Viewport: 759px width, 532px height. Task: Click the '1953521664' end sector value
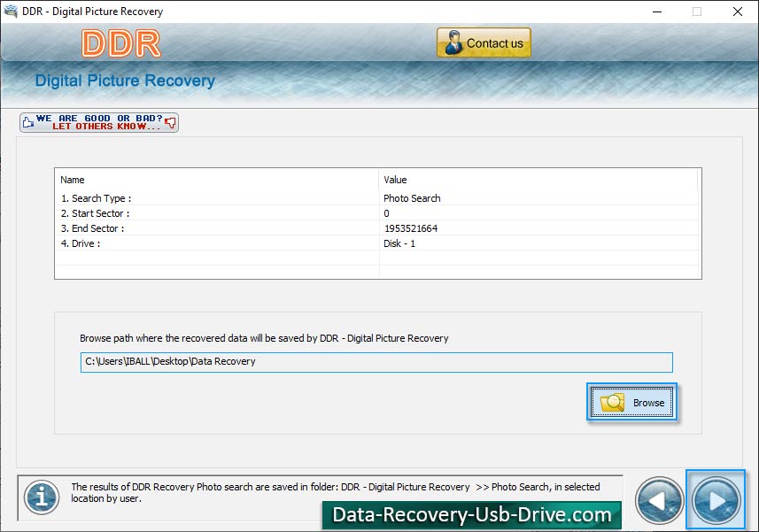pos(411,228)
